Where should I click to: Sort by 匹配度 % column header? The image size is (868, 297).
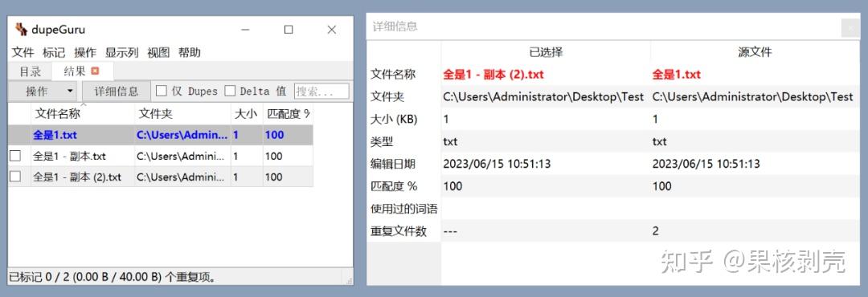point(288,115)
